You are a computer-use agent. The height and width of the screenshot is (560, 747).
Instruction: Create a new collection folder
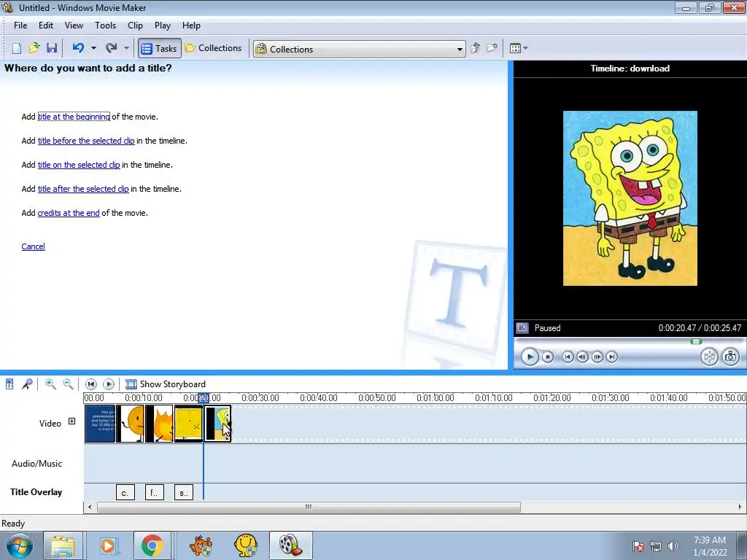(492, 48)
